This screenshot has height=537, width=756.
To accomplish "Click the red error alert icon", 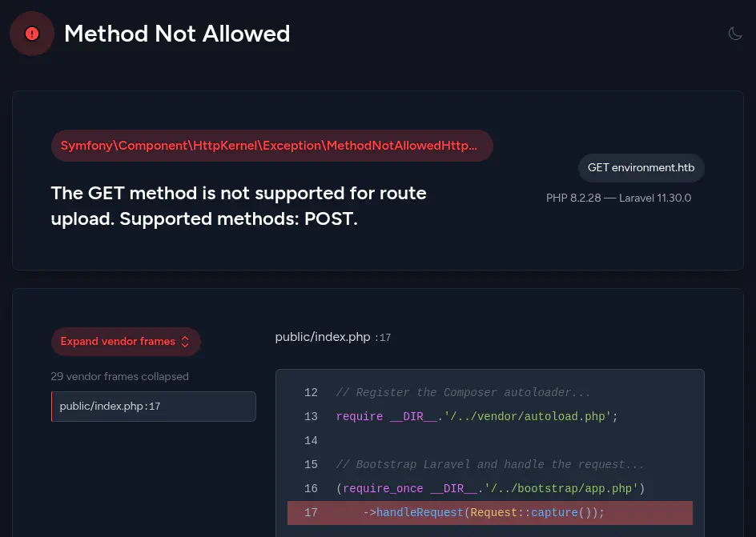I will coord(32,34).
